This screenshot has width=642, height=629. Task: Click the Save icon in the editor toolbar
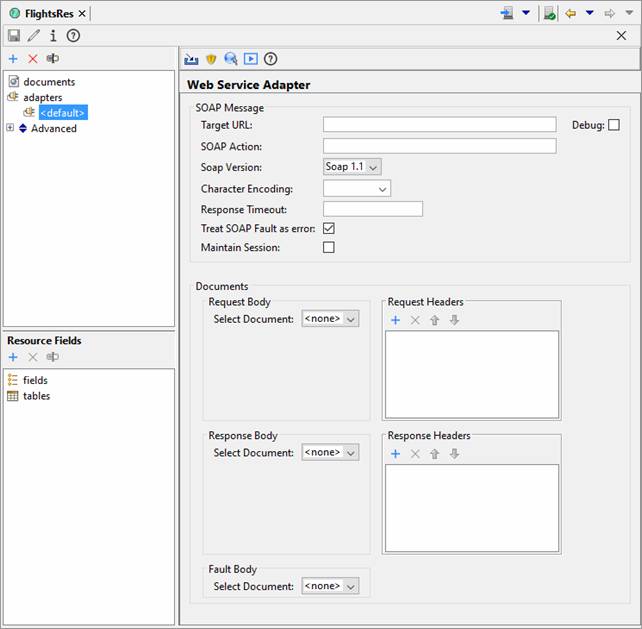[14, 35]
